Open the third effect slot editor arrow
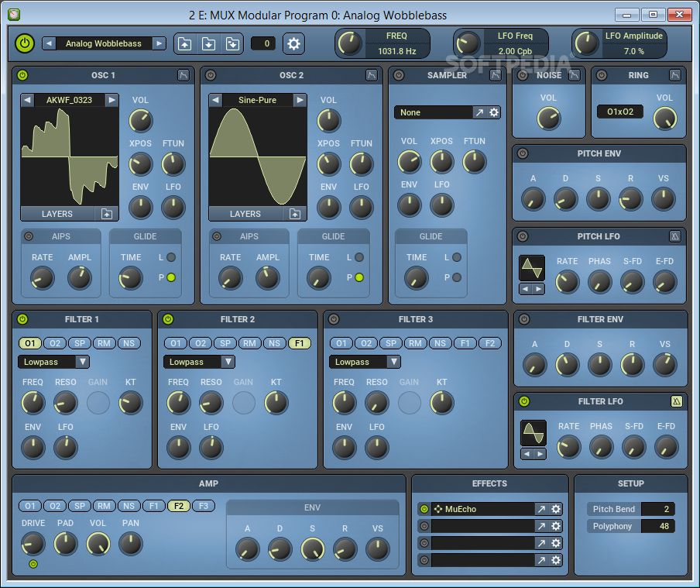The image size is (700, 588). [541, 543]
